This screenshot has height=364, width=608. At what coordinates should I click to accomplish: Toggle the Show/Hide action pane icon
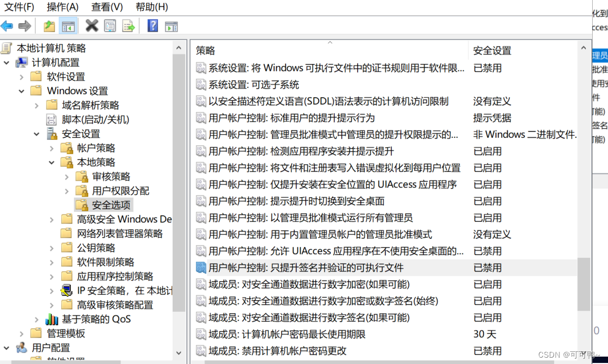[x=171, y=26]
